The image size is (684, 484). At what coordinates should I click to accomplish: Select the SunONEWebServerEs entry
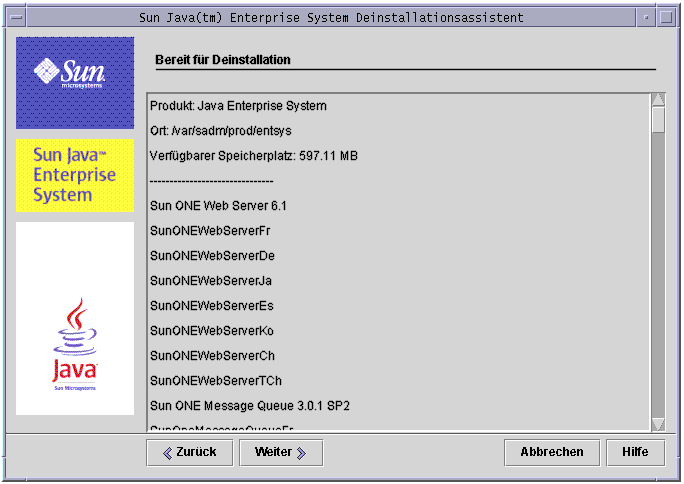point(212,306)
